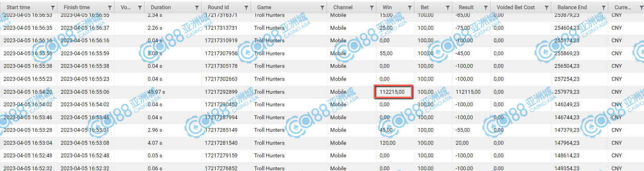The width and height of the screenshot is (644, 171).
Task: Select round id 17217281540
Action: point(221,143)
